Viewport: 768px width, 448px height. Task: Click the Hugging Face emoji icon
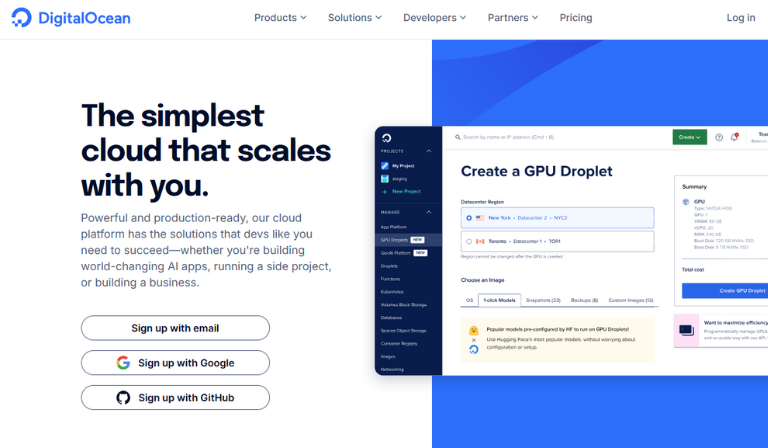(474, 330)
